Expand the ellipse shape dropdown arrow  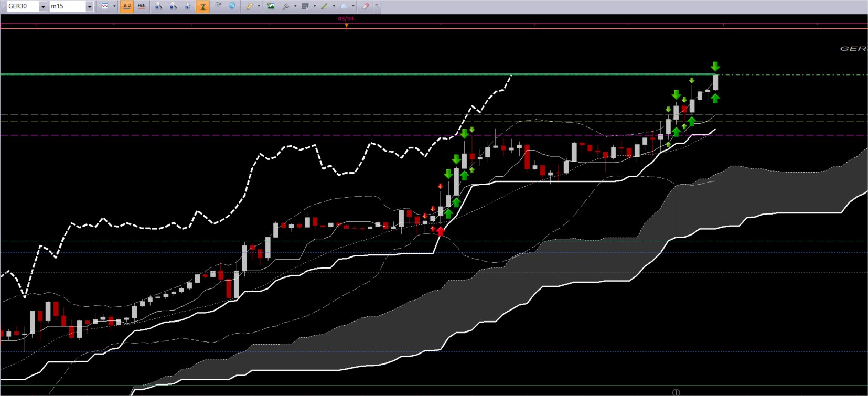click(x=353, y=6)
